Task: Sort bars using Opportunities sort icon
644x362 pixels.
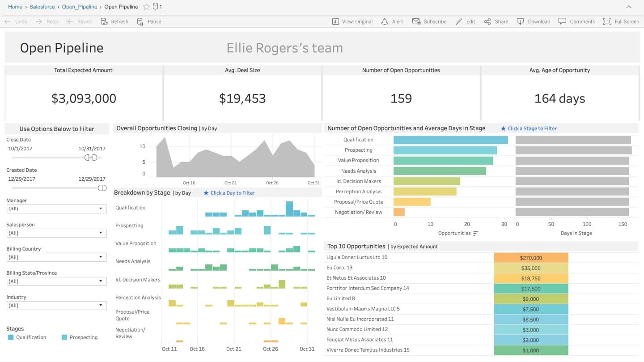Action: coord(475,233)
